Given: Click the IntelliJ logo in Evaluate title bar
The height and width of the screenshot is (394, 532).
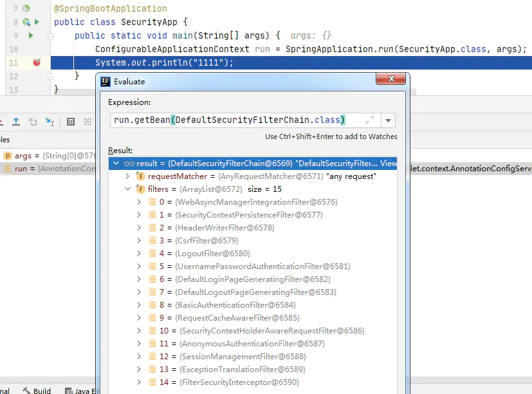Looking at the screenshot, I should (x=105, y=82).
